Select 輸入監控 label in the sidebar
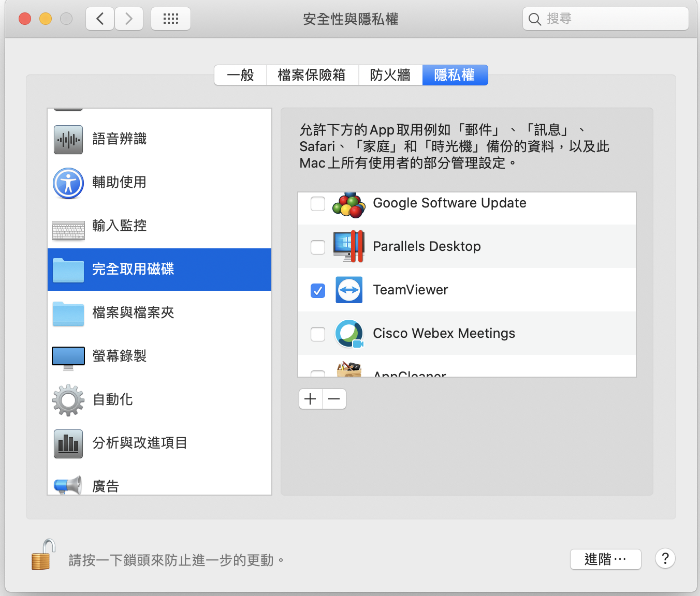 (120, 226)
